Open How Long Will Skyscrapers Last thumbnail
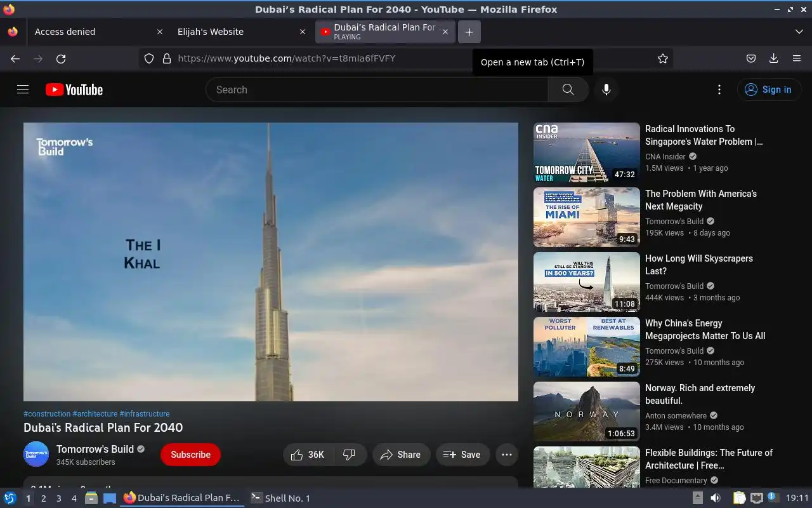The width and height of the screenshot is (812, 508). [587, 282]
